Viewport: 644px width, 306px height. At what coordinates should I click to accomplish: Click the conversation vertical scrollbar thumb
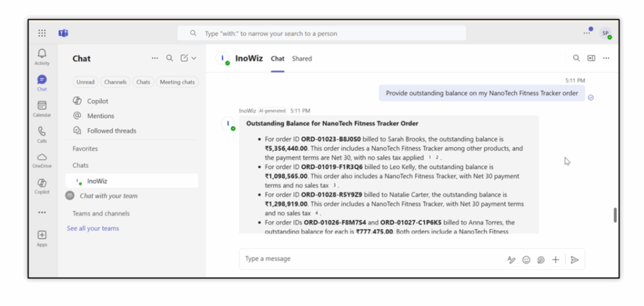(615, 215)
